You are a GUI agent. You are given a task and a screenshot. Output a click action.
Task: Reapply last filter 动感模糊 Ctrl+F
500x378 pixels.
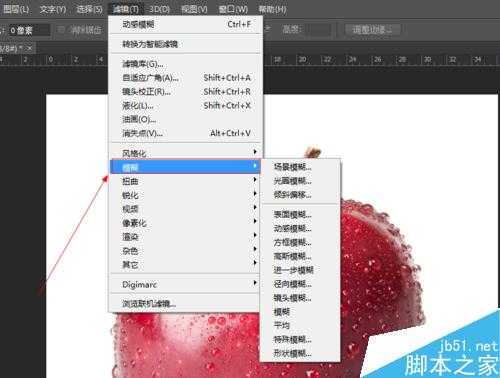pos(186,24)
